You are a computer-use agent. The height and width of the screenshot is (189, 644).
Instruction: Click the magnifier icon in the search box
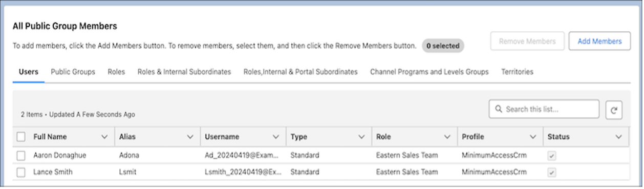point(498,109)
